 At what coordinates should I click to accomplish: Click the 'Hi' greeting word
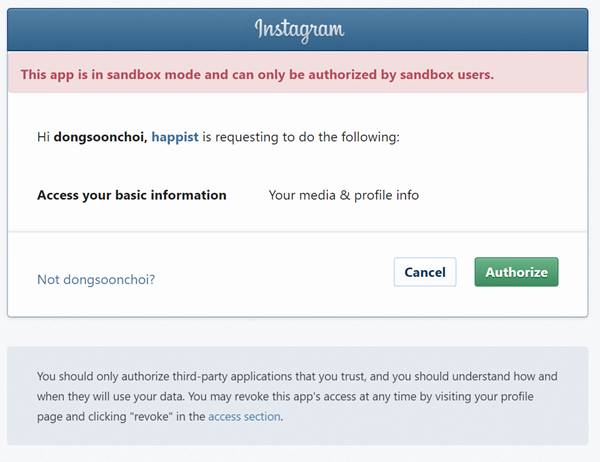[x=43, y=137]
